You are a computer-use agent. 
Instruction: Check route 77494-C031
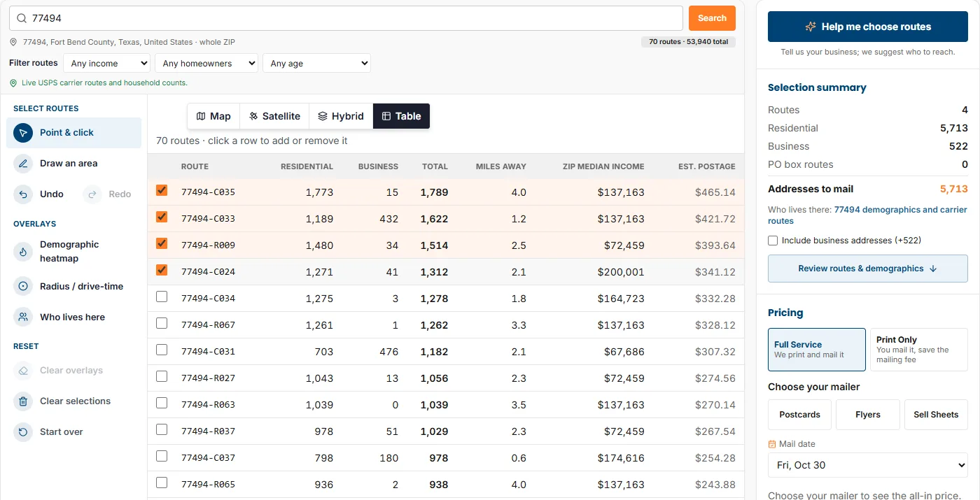tap(162, 350)
